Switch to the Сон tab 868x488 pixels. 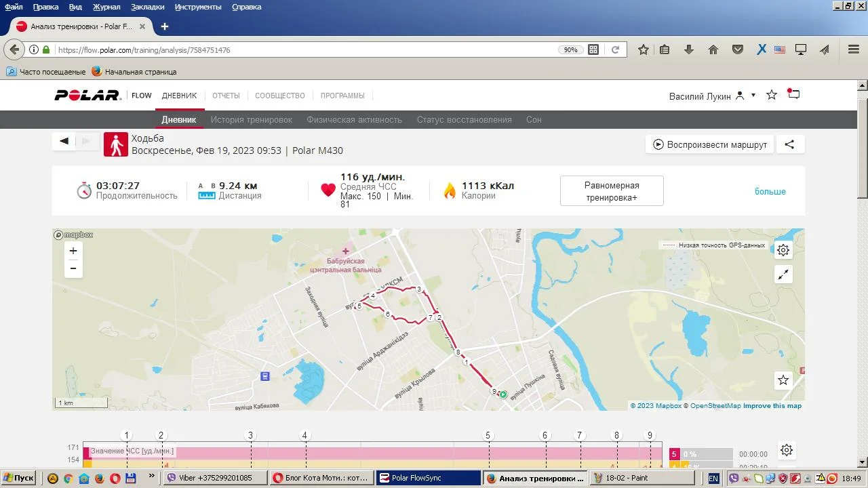point(534,119)
